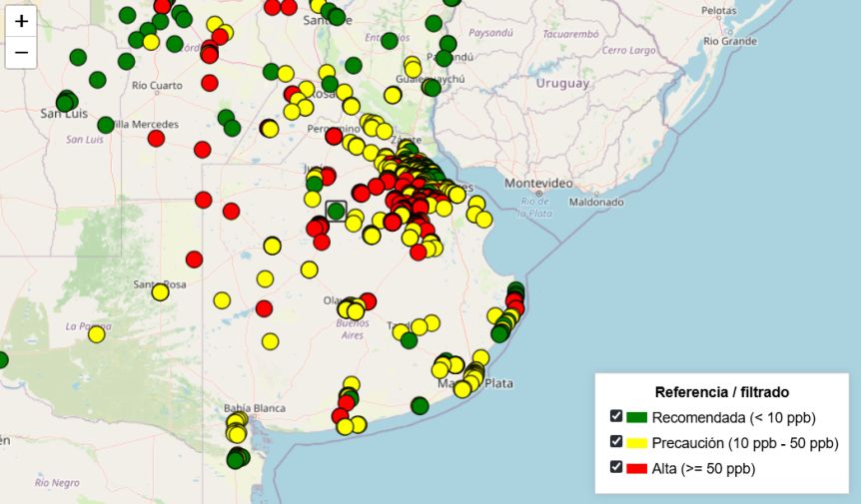Click the Referencia / filtrado legend title
The image size is (861, 504).
click(x=721, y=392)
